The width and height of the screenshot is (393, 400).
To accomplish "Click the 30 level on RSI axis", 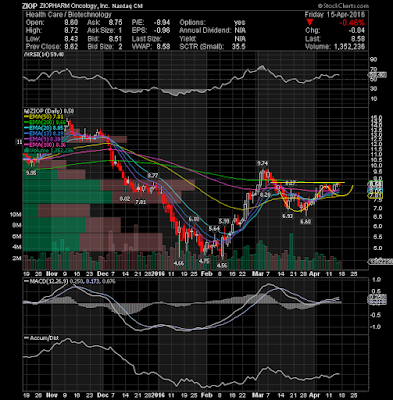I will click(x=373, y=88).
